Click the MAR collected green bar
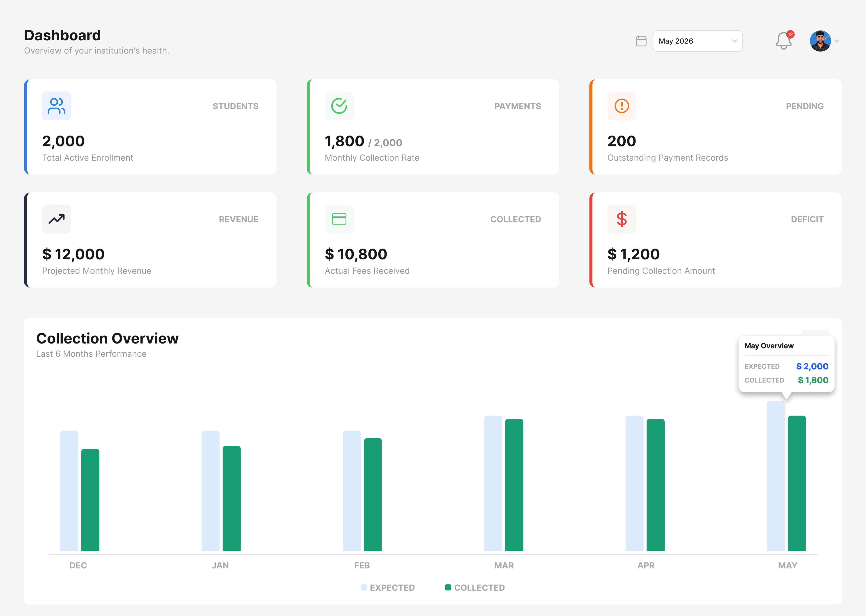866x616 pixels. pyautogui.click(x=514, y=485)
